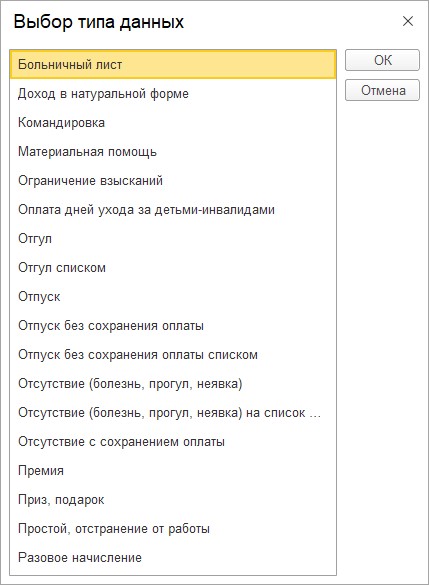Cancel with the Отмена button

click(382, 90)
